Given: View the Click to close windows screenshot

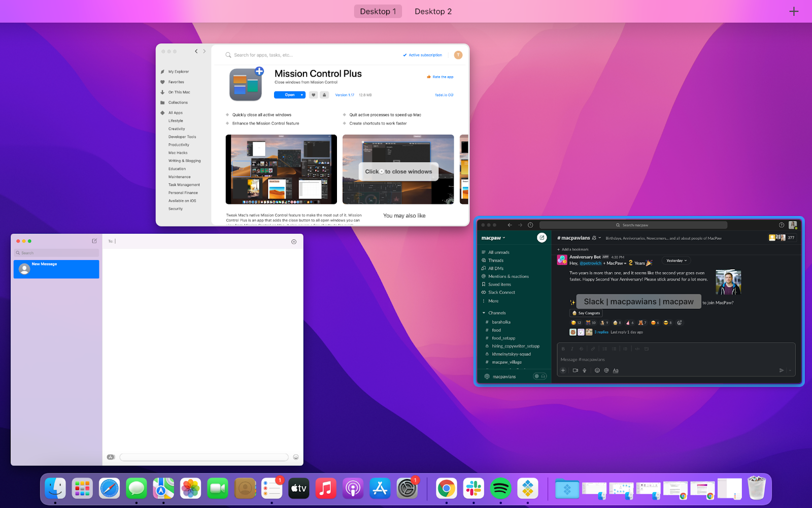Looking at the screenshot, I should tap(398, 169).
